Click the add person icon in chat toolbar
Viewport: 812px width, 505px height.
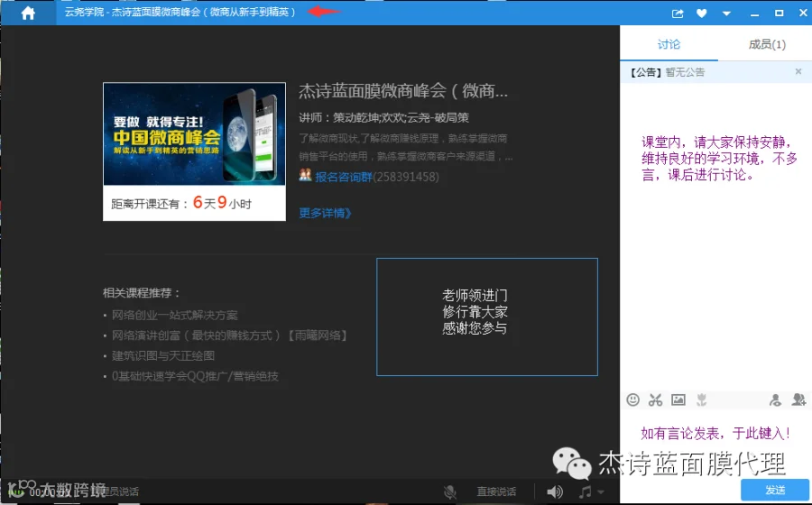(x=798, y=399)
